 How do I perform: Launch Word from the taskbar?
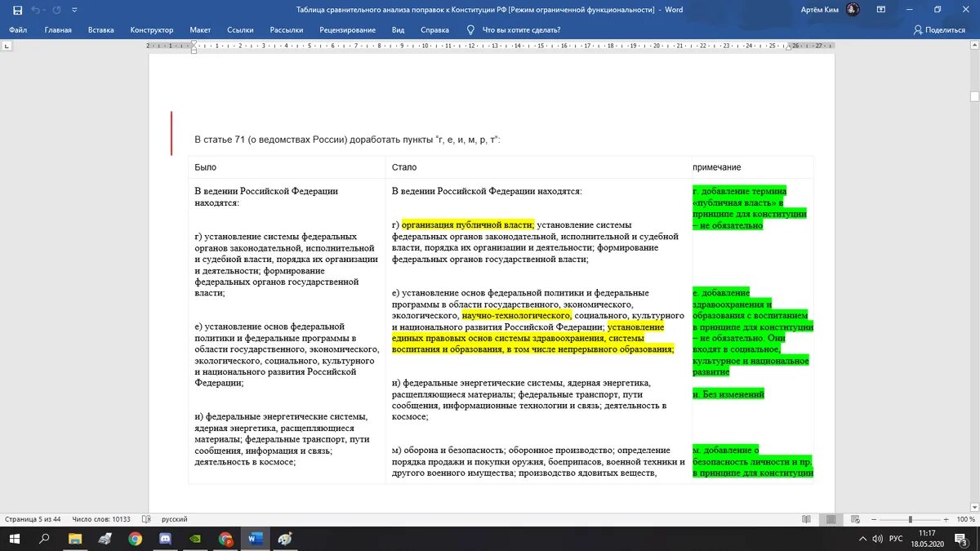[x=256, y=539]
